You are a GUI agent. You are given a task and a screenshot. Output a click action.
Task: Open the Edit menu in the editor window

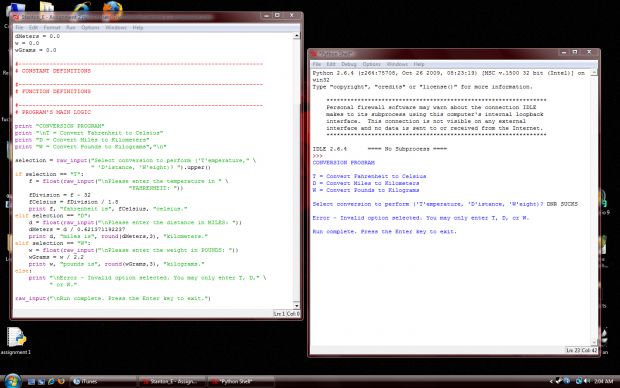[x=33, y=28]
